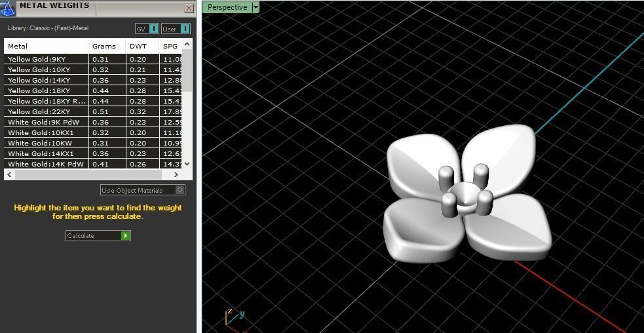Screen dimensions: 644x333
Task: Click the horizontal scroll right arrow
Action: tap(176, 175)
